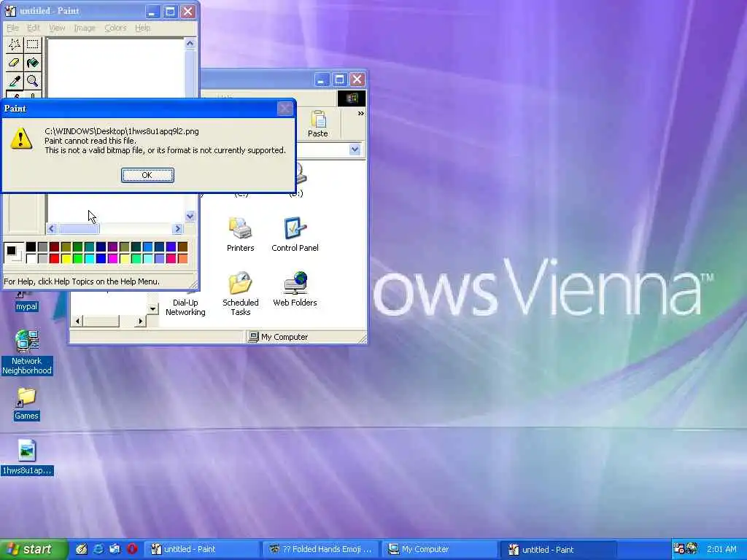This screenshot has width=747, height=560.
Task: Select the rectangular Select tool in Paint
Action: (32, 44)
